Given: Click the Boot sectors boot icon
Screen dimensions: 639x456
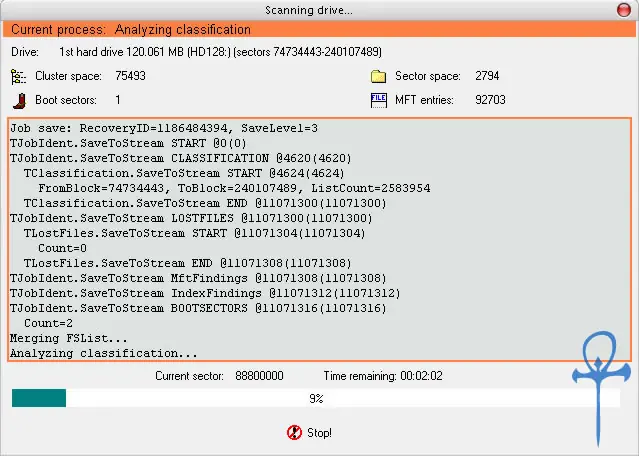Looking at the screenshot, I should (x=19, y=101).
